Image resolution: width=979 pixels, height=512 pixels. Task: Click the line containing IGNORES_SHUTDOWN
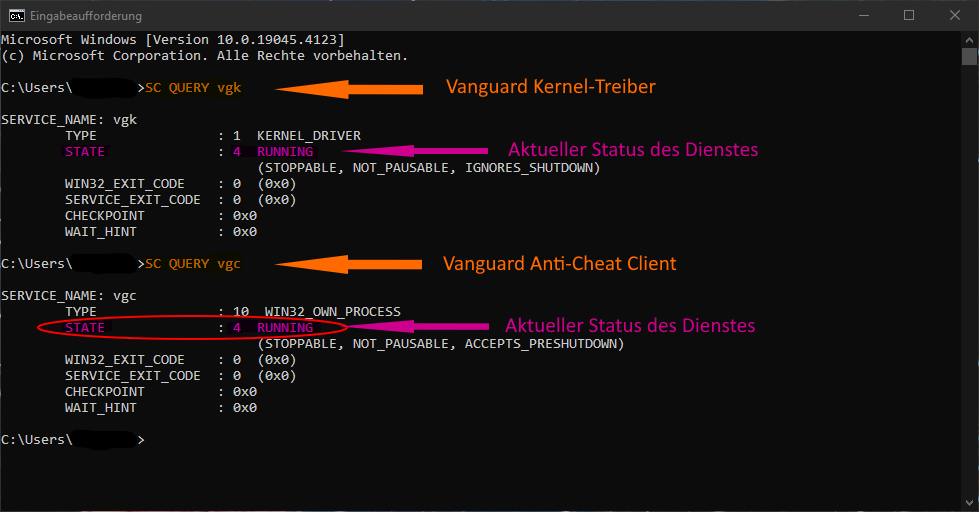429,168
